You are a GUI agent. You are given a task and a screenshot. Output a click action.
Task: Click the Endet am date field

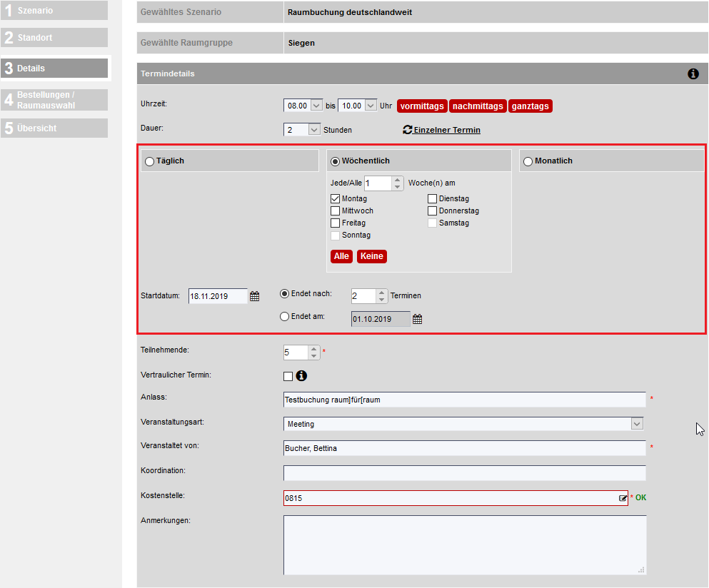(381, 319)
